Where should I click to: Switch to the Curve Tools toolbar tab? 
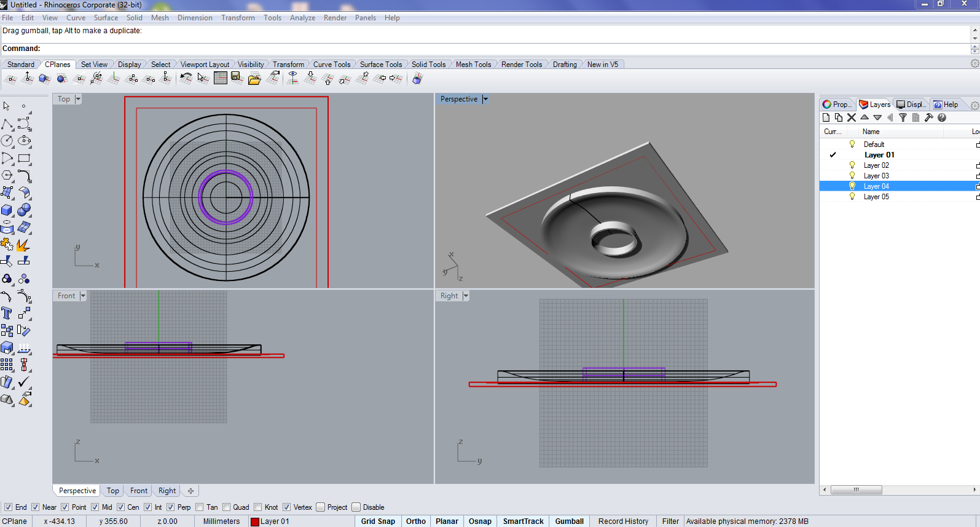[332, 65]
